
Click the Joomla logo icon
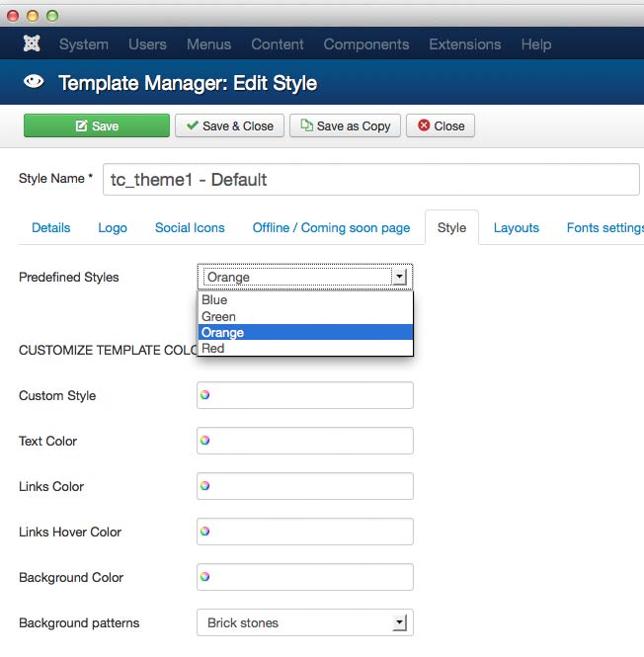32,44
